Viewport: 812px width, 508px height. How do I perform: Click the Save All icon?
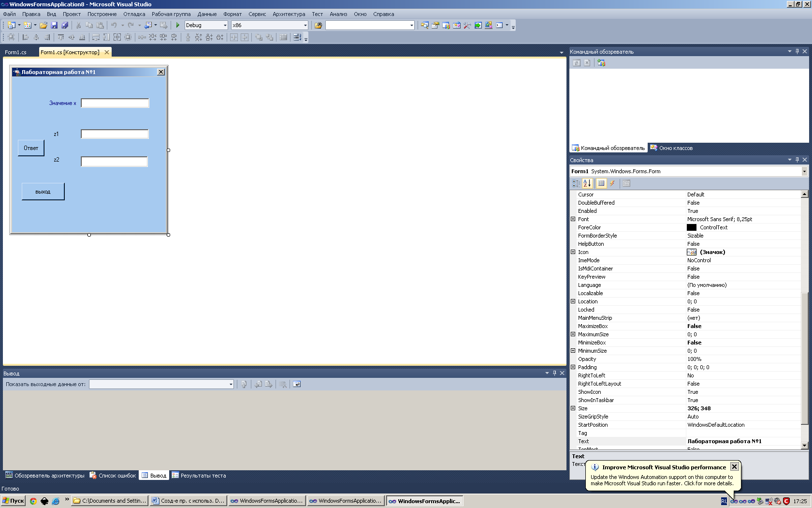tap(65, 25)
